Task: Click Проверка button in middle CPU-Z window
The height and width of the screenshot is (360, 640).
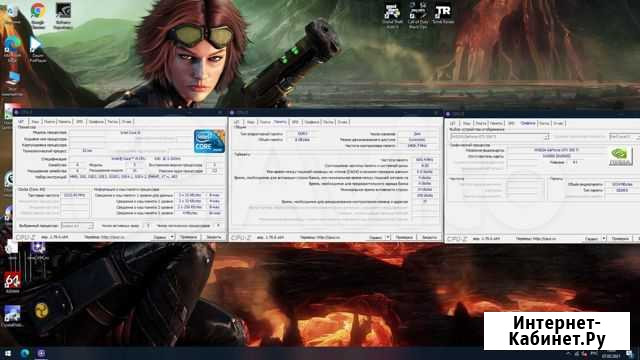Action: click(404, 237)
